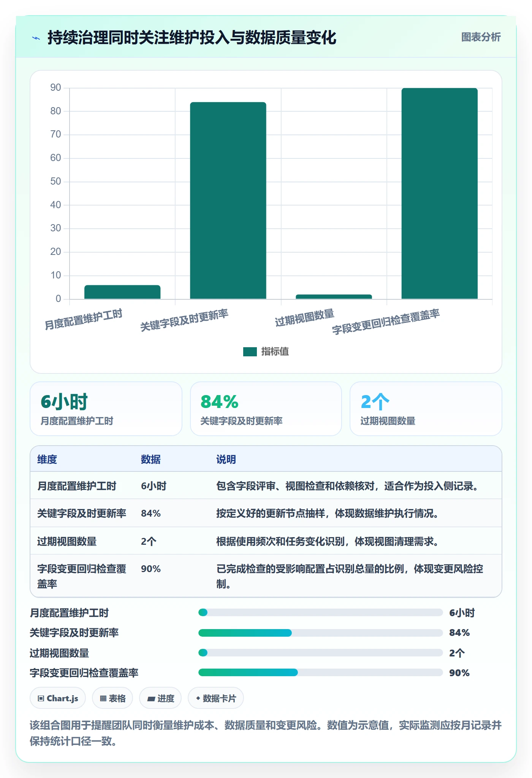
Task: Click the 6小时 value beside the progress bar
Action: (462, 613)
